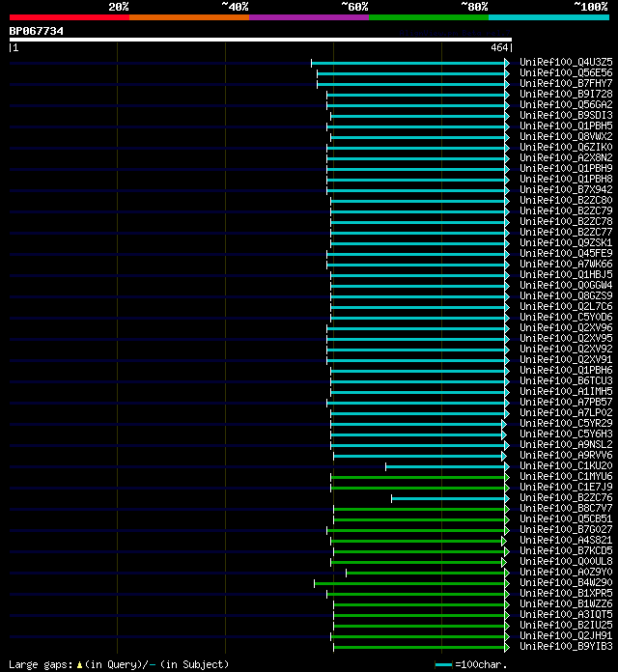
Task: Select the UniRef100_Q2XV92 label
Action: (x=566, y=349)
